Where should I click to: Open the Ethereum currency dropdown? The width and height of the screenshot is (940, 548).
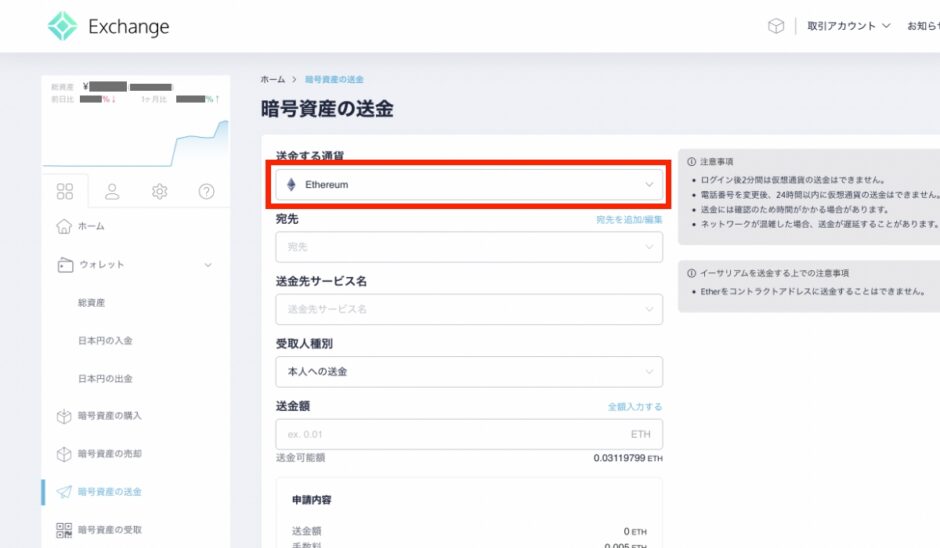pos(468,185)
